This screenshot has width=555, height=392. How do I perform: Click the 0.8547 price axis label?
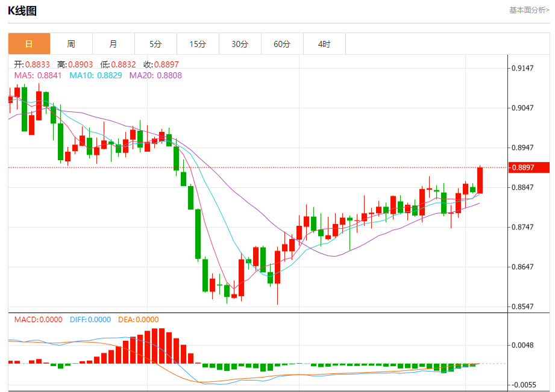[523, 306]
